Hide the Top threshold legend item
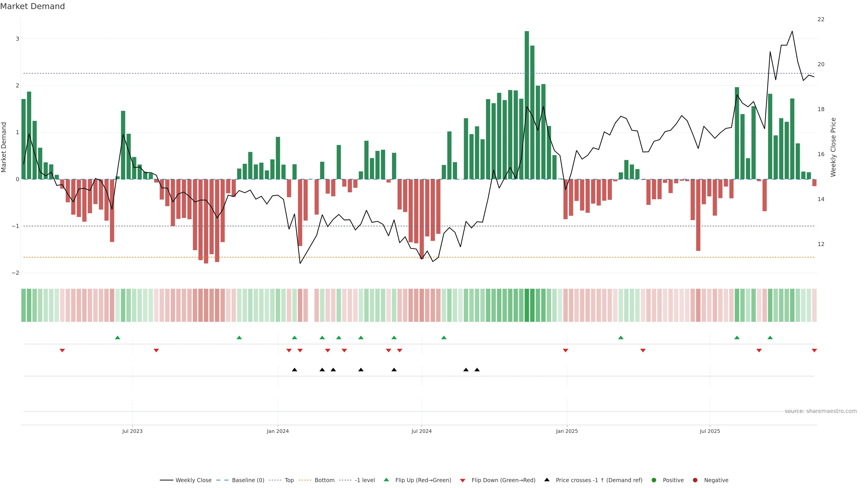Screen dimensions: 868x488 click(x=289, y=480)
